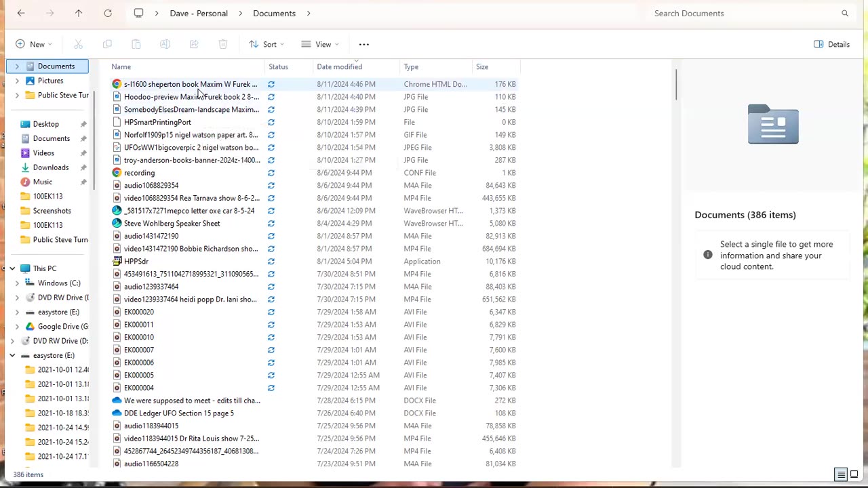Go back with the Back arrow
The height and width of the screenshot is (488, 868).
21,13
